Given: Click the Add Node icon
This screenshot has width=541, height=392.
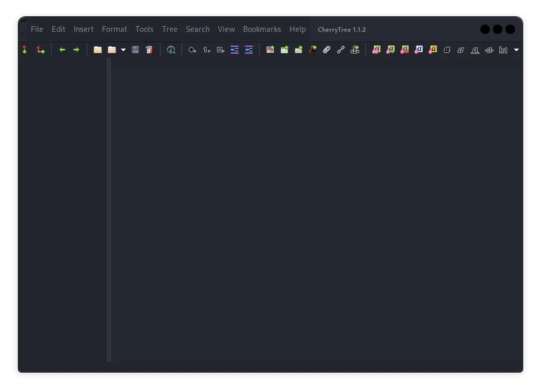Looking at the screenshot, I should point(25,50).
